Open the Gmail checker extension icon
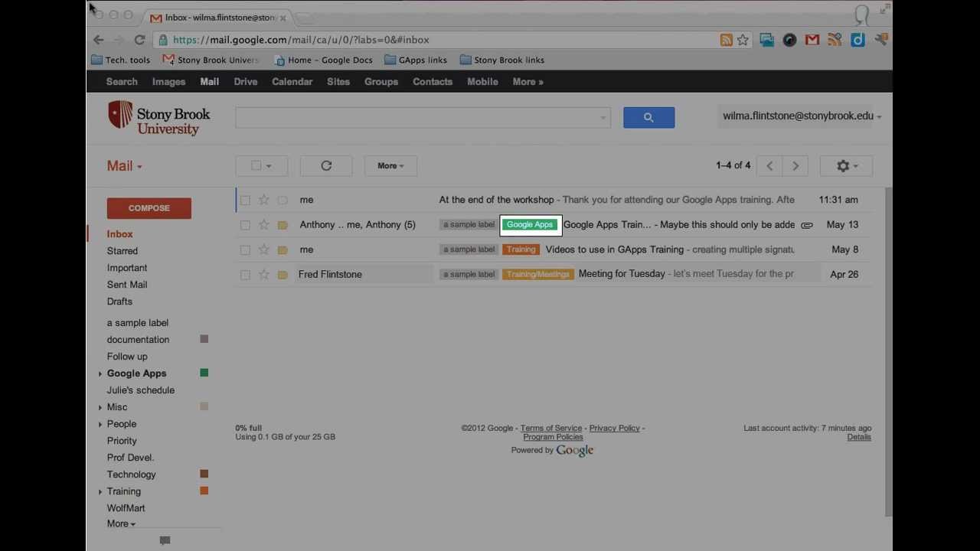The image size is (980, 551). pos(812,40)
